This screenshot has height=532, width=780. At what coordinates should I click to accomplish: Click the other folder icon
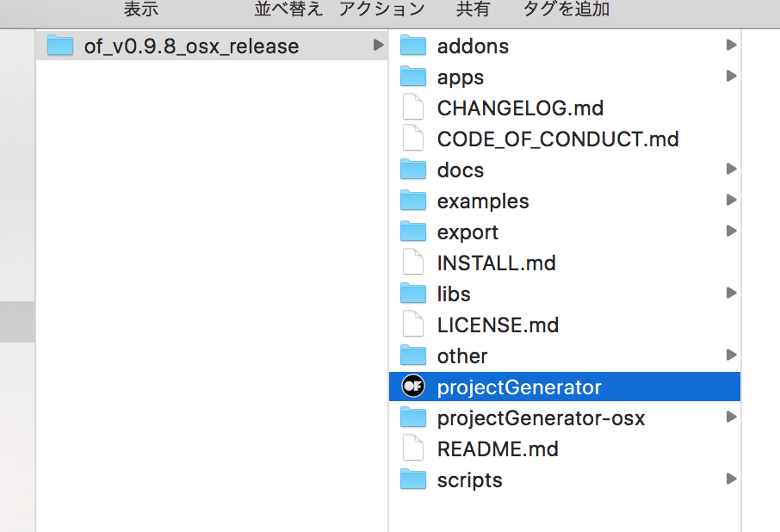point(413,356)
